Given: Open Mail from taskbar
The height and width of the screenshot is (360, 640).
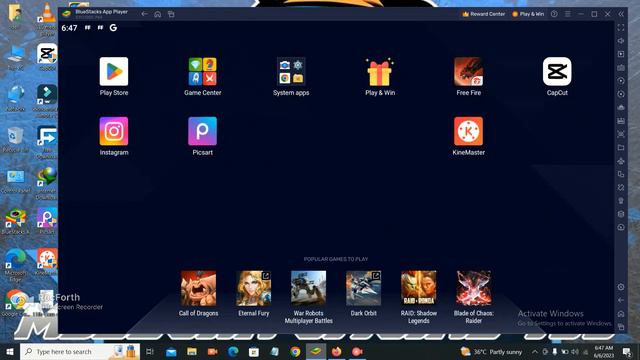Looking at the screenshot, I should pos(171,351).
